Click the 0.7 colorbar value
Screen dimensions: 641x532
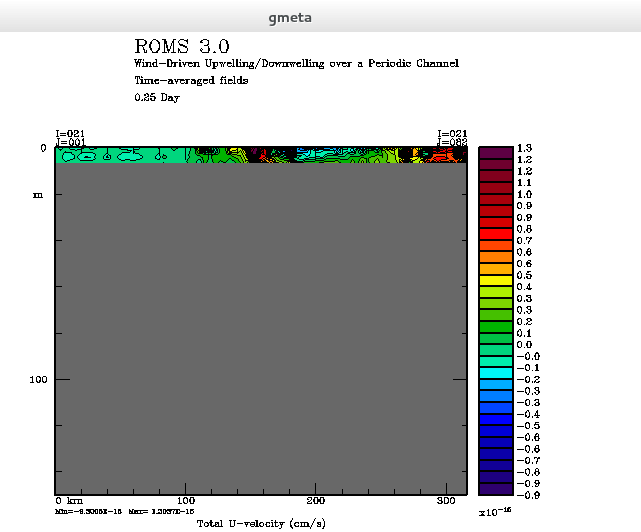tap(524, 240)
